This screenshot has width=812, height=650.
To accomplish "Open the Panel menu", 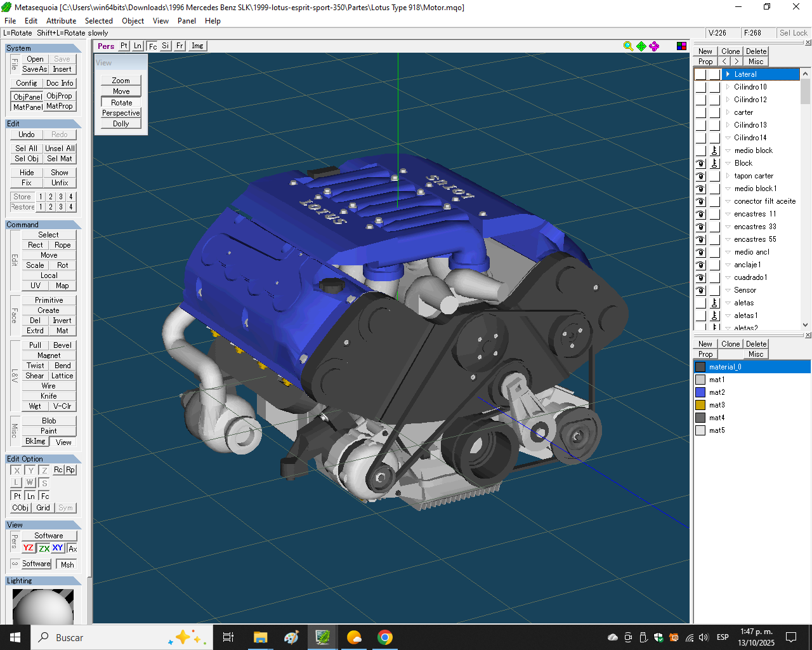I will point(187,21).
